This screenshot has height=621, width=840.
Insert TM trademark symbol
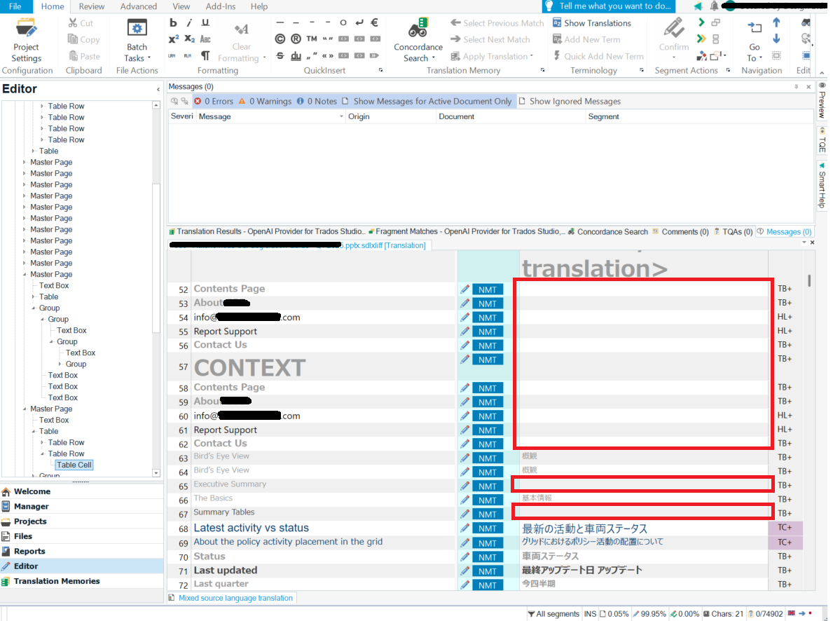312,39
